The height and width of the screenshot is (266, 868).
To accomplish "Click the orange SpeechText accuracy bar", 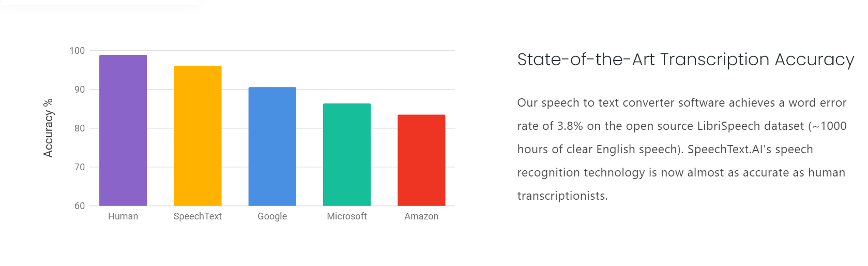I will 197,136.
